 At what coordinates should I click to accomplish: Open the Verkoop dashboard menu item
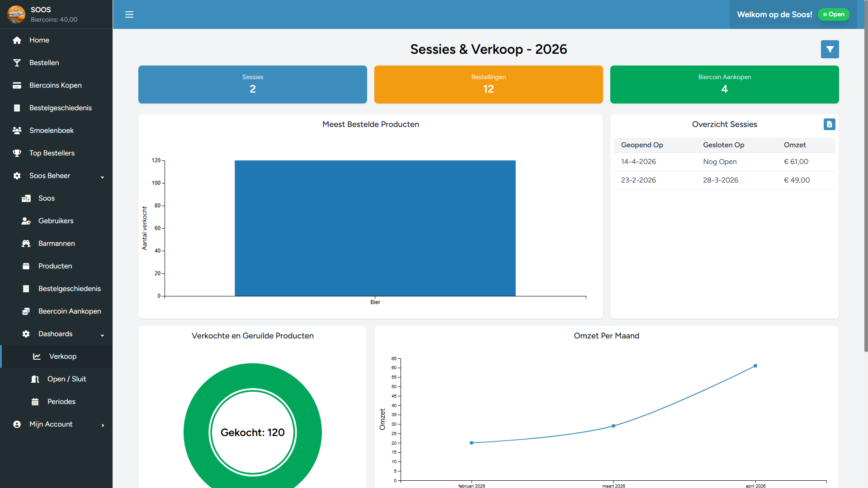(x=62, y=357)
